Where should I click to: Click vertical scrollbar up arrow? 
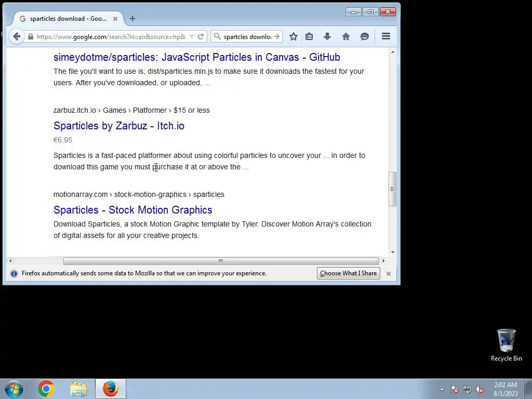[393, 52]
